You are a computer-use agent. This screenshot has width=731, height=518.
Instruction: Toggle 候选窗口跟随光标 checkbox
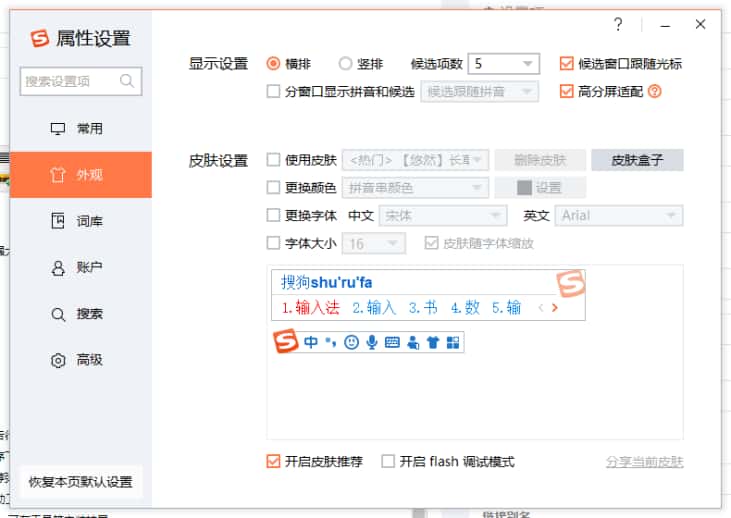tap(566, 63)
